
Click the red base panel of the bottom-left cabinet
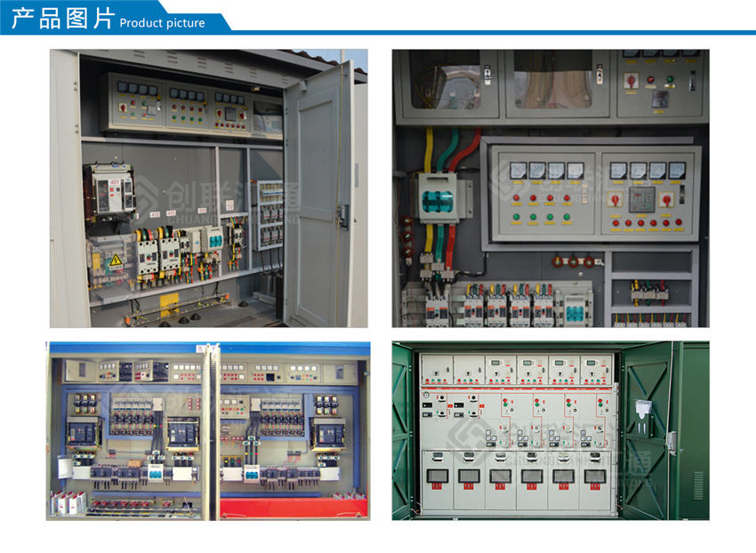click(x=294, y=508)
